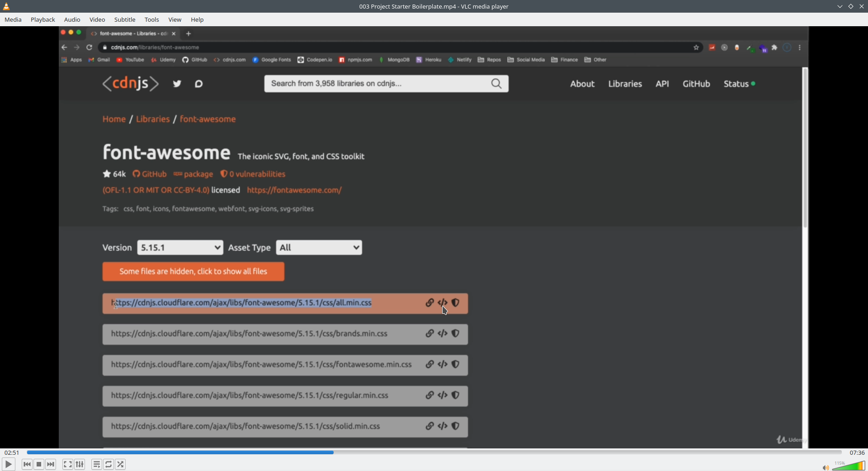Viewport: 868px width, 471px height.
Task: Click the show all hidden files button
Action: pyautogui.click(x=193, y=272)
